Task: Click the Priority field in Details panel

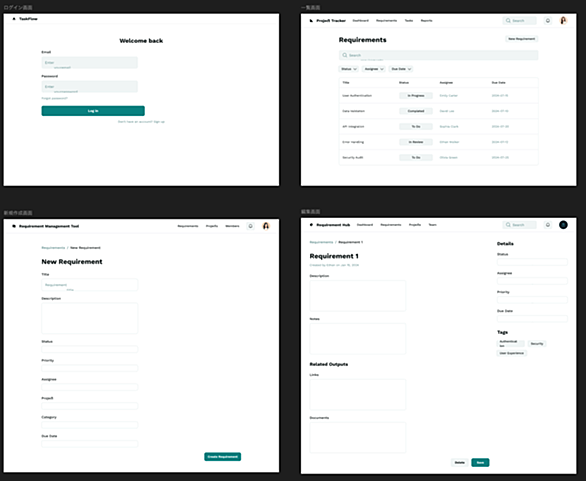Action: point(532,300)
